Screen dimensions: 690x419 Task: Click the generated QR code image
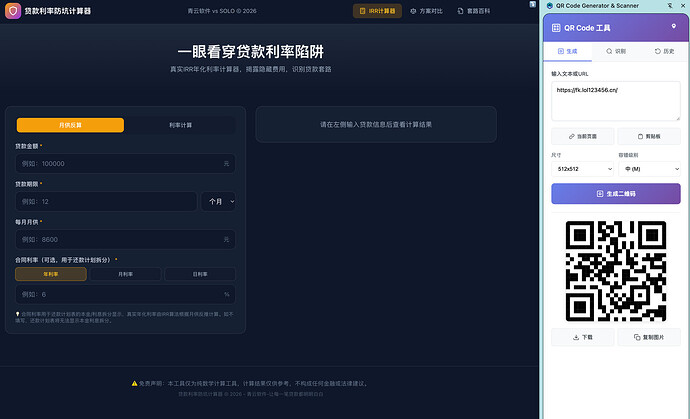tap(616, 271)
